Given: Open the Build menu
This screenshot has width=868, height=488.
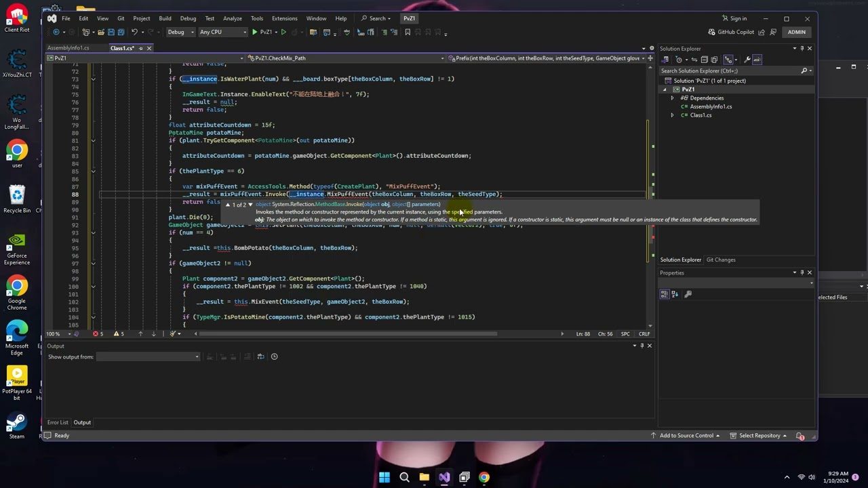Looking at the screenshot, I should (x=165, y=18).
